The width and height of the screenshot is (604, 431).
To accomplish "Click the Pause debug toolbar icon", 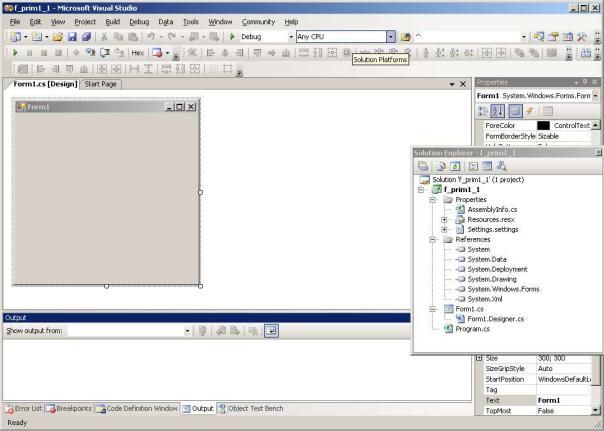I will (30, 53).
